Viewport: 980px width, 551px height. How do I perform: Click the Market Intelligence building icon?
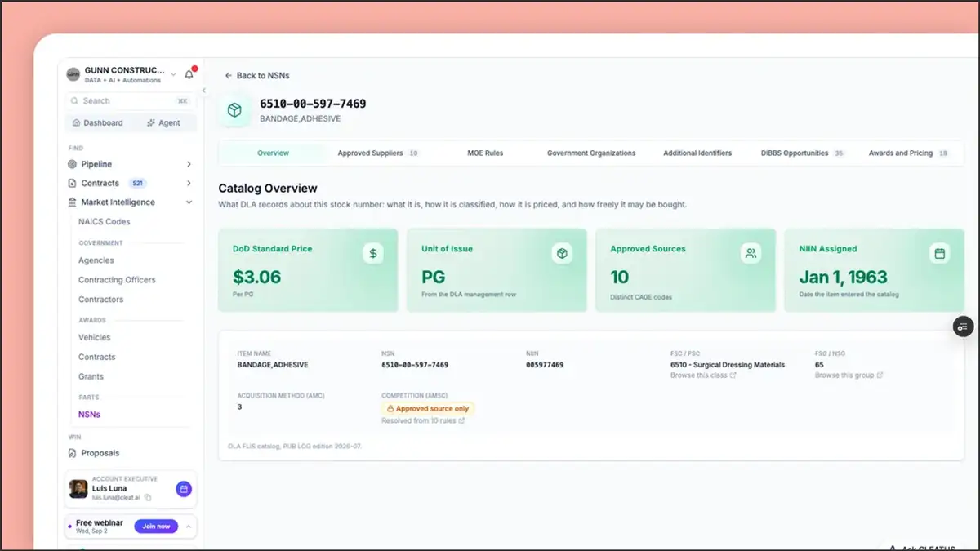(x=73, y=202)
